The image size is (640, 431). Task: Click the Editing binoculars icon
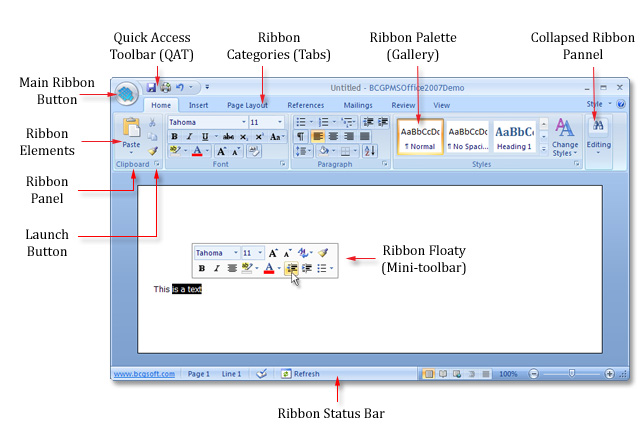click(x=598, y=125)
